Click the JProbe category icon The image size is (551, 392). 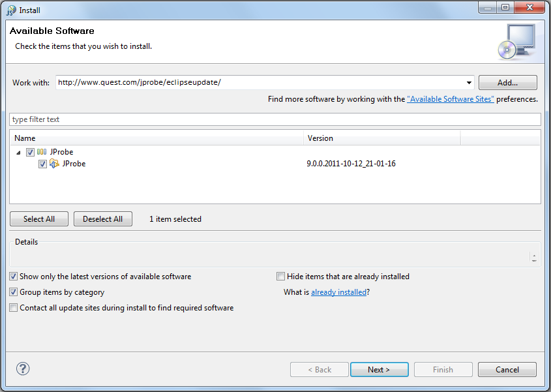pyautogui.click(x=42, y=152)
